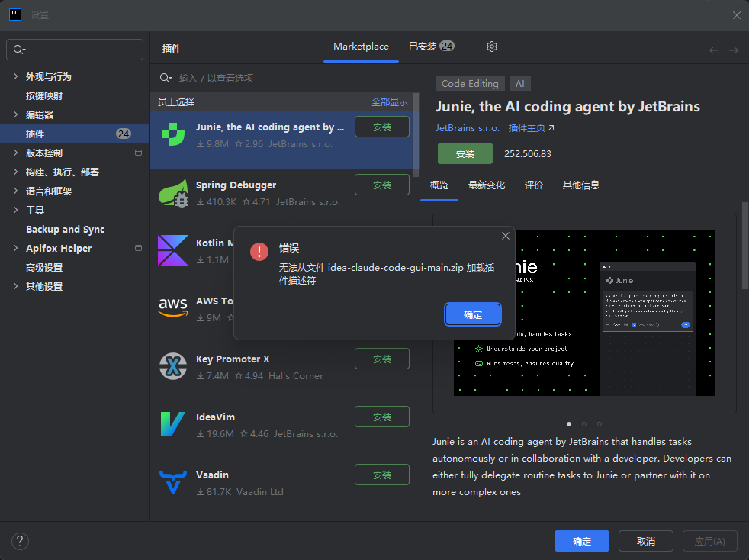Viewport: 749px width, 560px height.
Task: Click 确定 in the error dialog
Action: [472, 315]
